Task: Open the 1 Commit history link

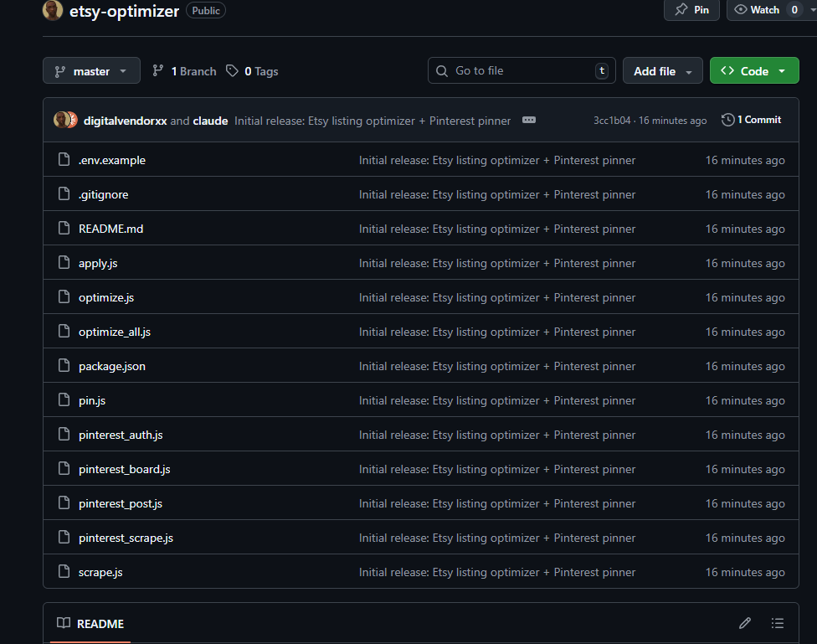Action: pos(751,120)
